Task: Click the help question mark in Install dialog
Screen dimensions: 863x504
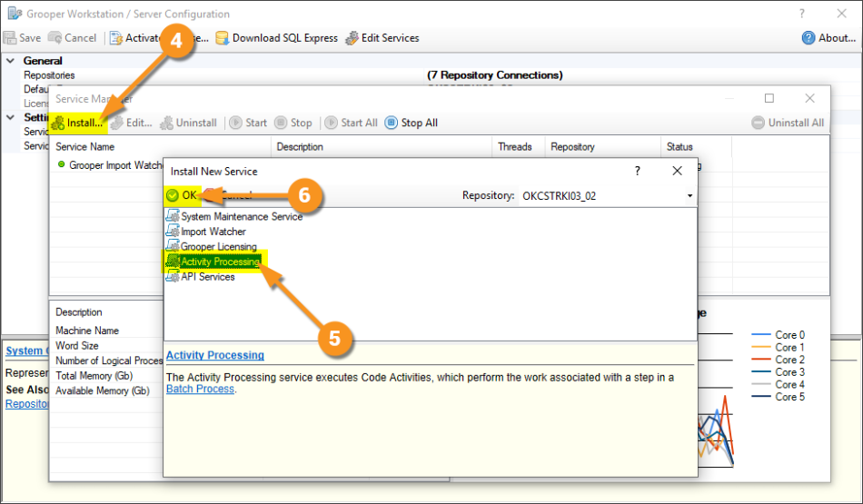Action: [x=638, y=171]
